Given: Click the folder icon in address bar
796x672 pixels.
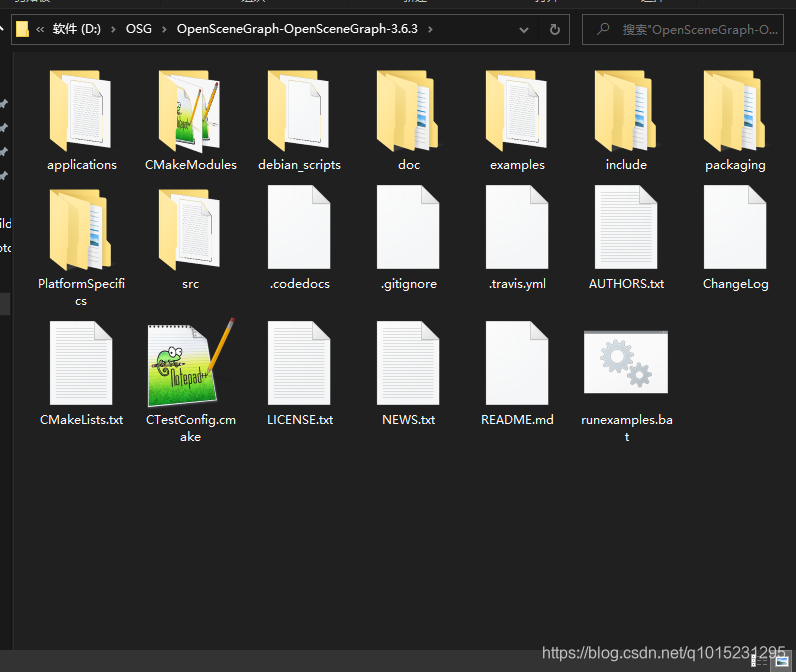Looking at the screenshot, I should click(22, 29).
